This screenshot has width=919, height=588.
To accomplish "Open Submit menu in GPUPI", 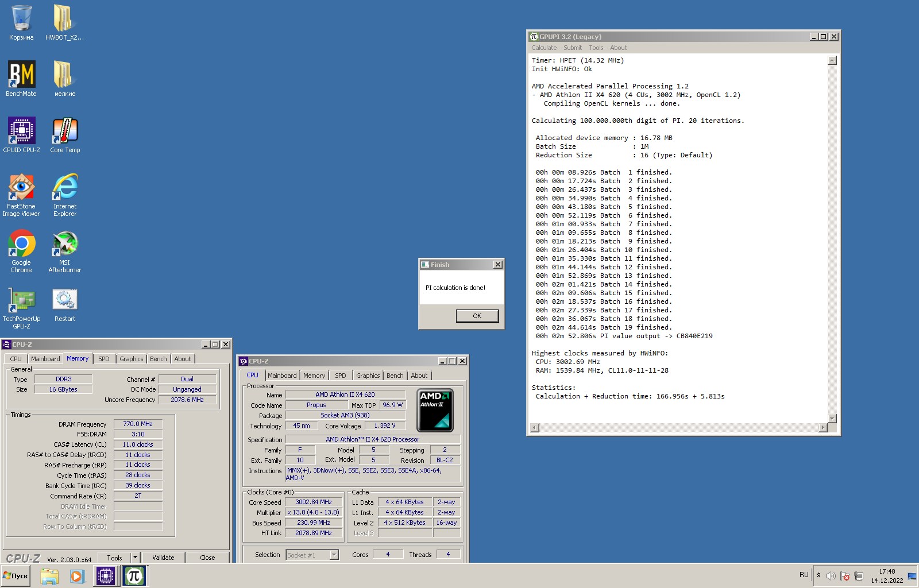I will point(573,48).
